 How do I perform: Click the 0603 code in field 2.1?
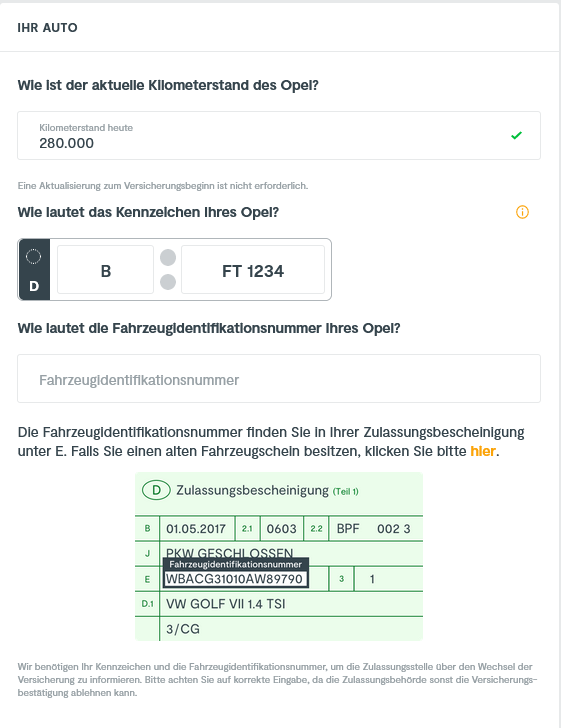coord(281,529)
